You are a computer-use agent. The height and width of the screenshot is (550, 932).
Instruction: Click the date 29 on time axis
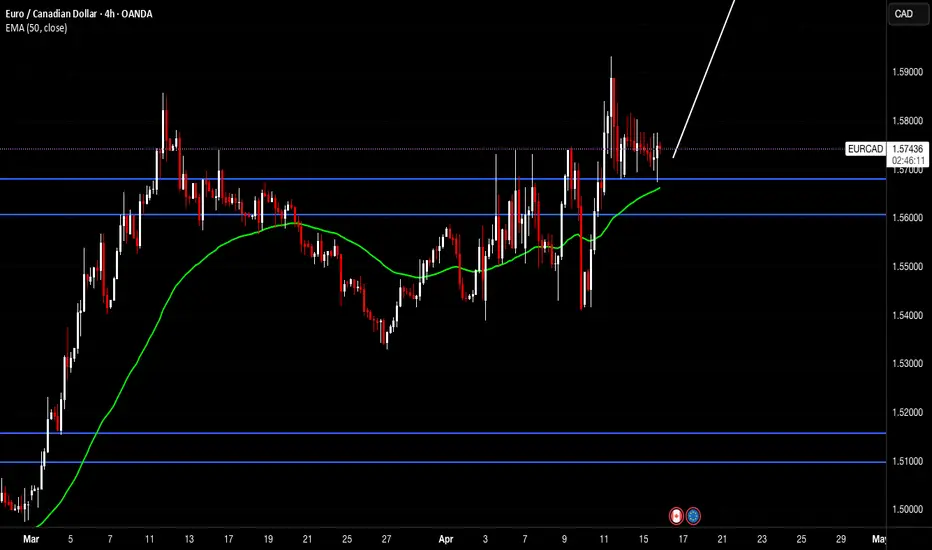pyautogui.click(x=840, y=539)
